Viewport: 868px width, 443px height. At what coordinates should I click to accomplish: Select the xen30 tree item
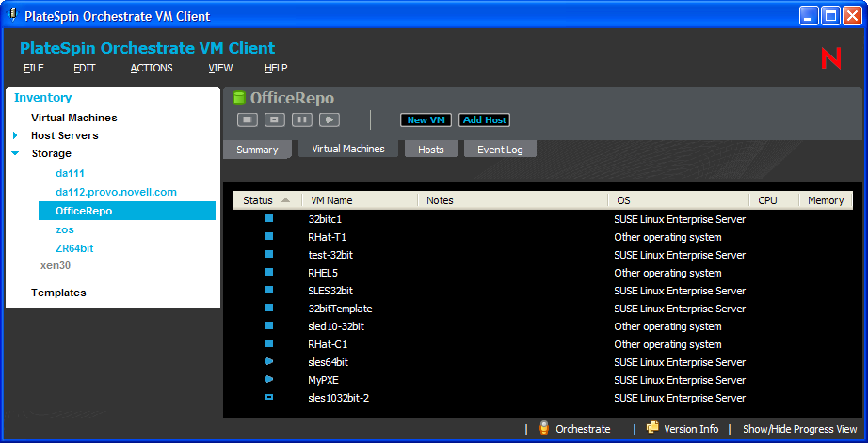pyautogui.click(x=56, y=265)
